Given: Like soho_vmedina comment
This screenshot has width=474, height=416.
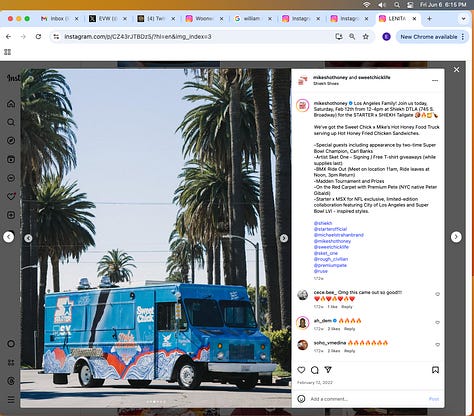Looking at the screenshot, I should [438, 345].
